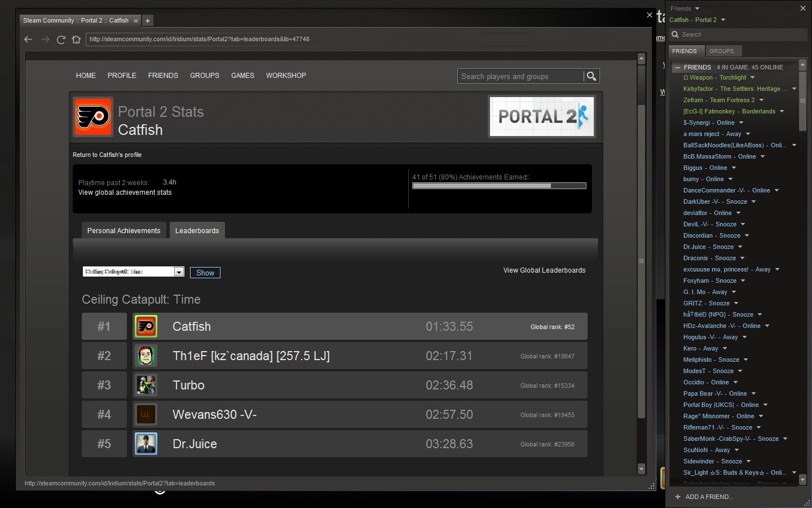Select friend SaberMonk -CrabSpy-V- in list
The image size is (812, 508).
click(x=731, y=439)
